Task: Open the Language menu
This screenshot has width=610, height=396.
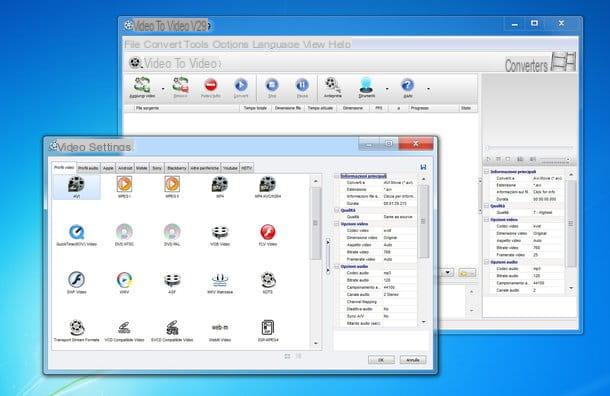Action: 276,44
